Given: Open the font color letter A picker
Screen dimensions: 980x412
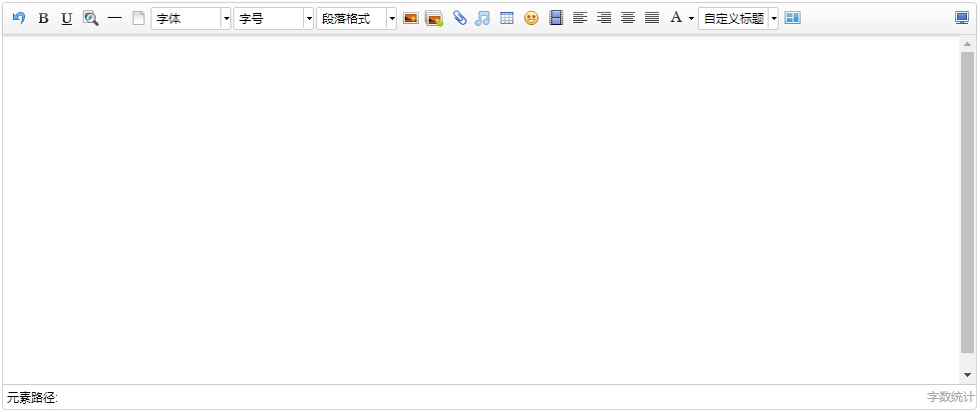Looking at the screenshot, I should tap(676, 18).
